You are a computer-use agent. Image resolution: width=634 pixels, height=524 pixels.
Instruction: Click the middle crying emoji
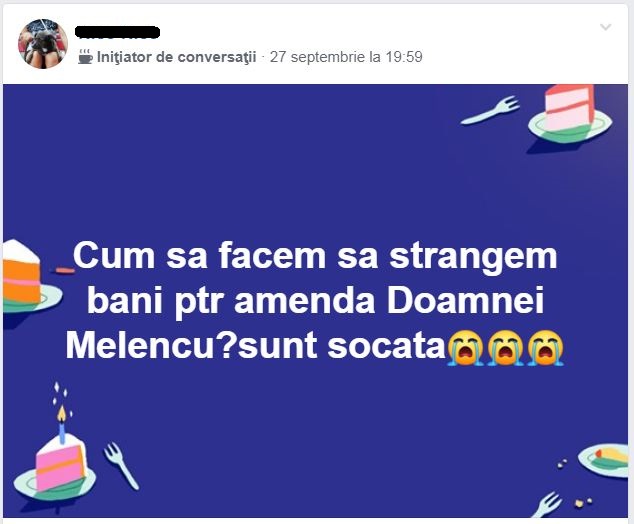[506, 347]
